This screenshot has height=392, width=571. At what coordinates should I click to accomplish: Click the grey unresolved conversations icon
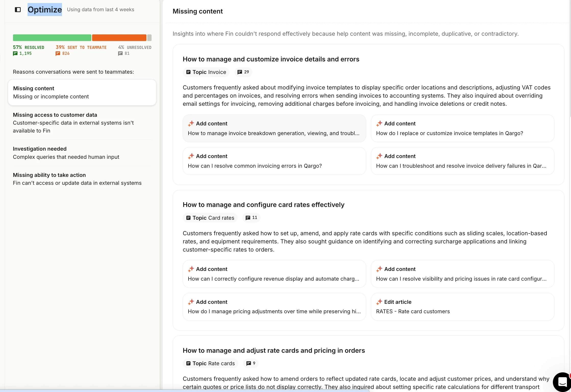[x=120, y=54]
